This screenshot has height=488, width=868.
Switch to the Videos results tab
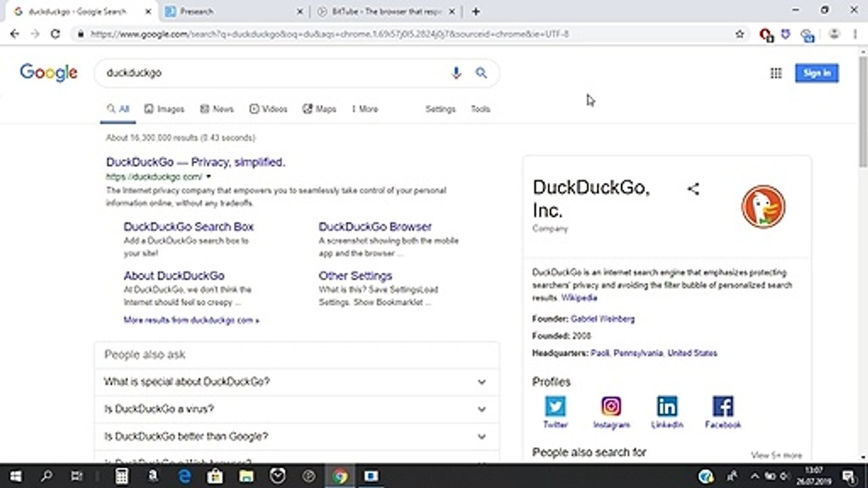269,109
